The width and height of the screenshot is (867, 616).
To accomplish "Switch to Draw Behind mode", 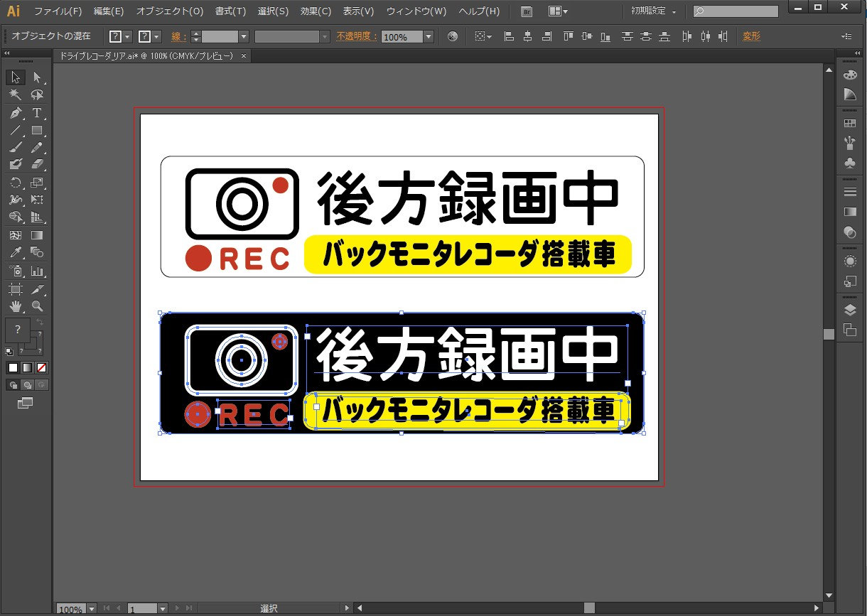I will pos(27,384).
